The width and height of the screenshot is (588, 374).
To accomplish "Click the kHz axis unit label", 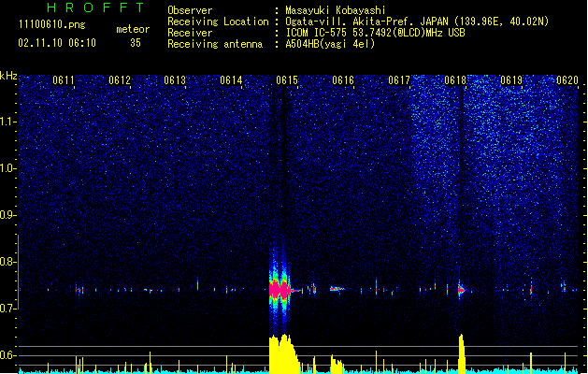I will 8,76.
